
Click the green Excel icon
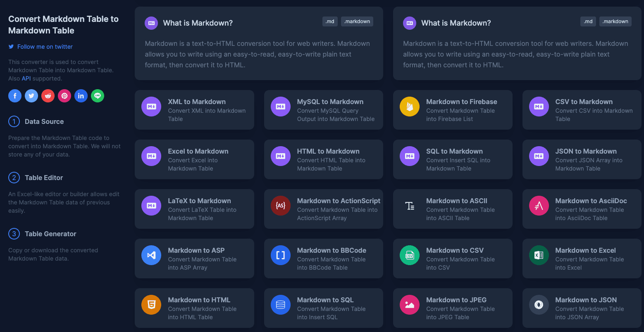[x=539, y=255]
